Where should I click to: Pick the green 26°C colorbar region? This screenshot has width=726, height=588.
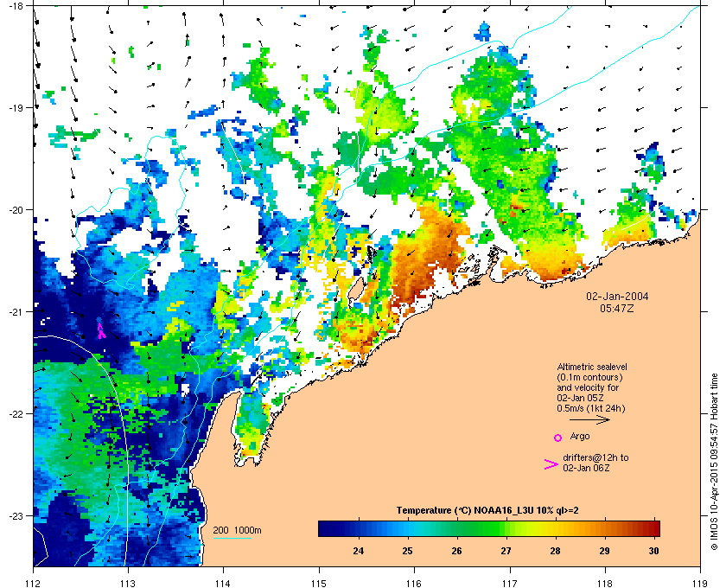[x=456, y=528]
